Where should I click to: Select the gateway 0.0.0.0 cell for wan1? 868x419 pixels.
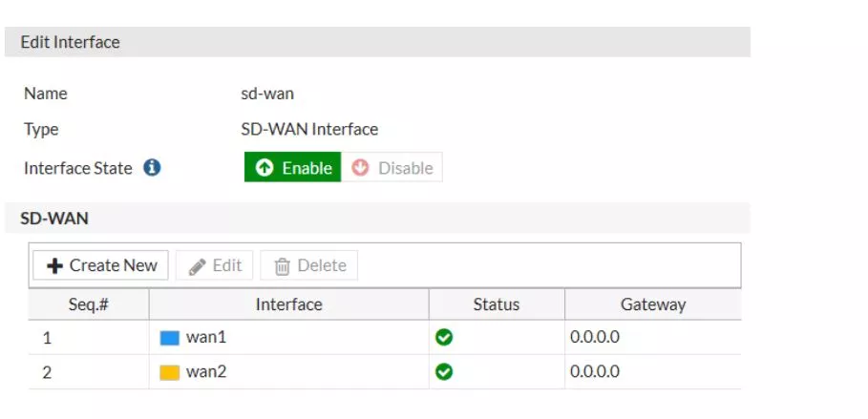click(x=595, y=338)
